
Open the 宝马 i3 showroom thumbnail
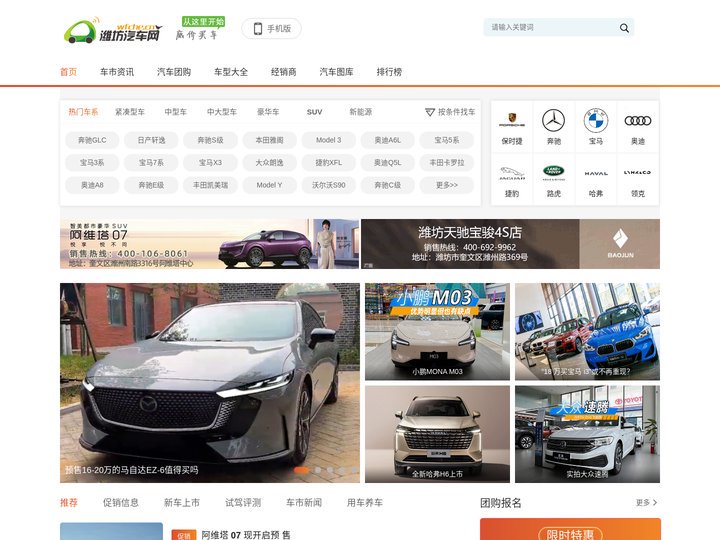(x=587, y=332)
